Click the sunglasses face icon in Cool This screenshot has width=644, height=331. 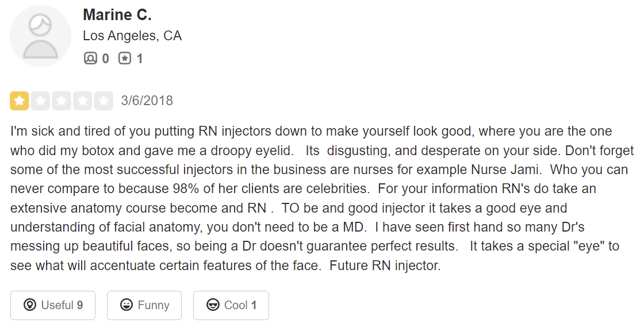tap(213, 305)
